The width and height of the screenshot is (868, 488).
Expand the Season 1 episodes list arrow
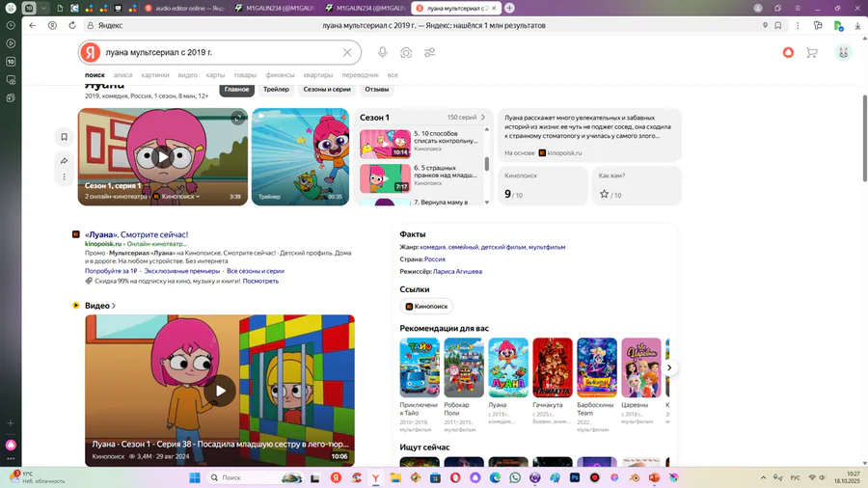click(x=483, y=118)
